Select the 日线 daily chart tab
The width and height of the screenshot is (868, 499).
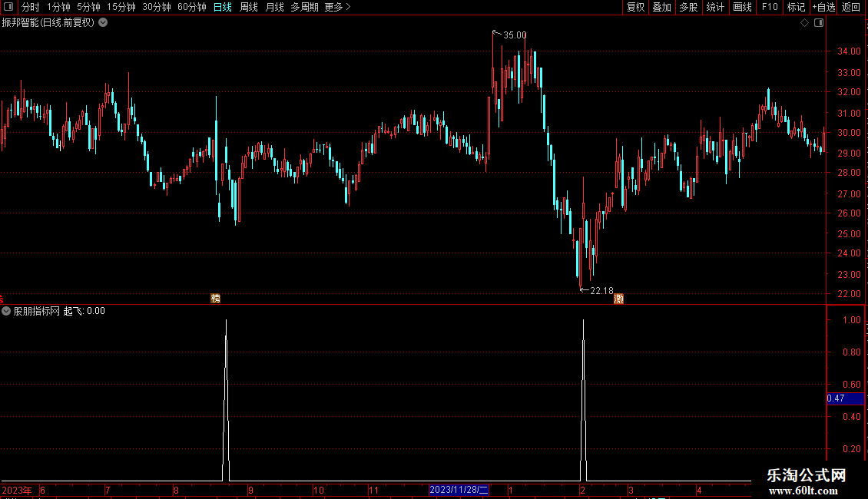pos(223,7)
